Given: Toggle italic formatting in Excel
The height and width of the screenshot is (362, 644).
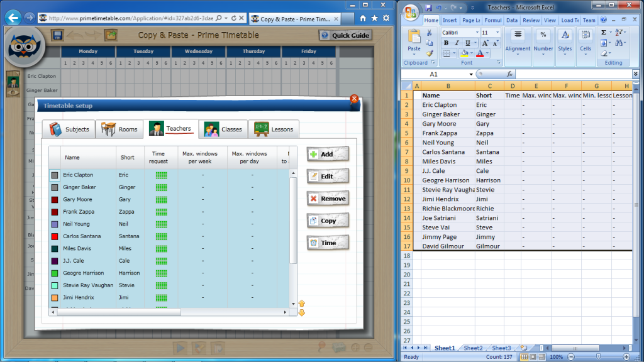Looking at the screenshot, I should (457, 43).
